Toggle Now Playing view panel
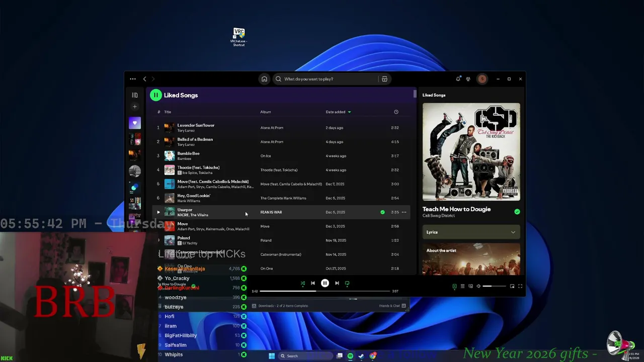644x362 pixels. pyautogui.click(x=454, y=286)
